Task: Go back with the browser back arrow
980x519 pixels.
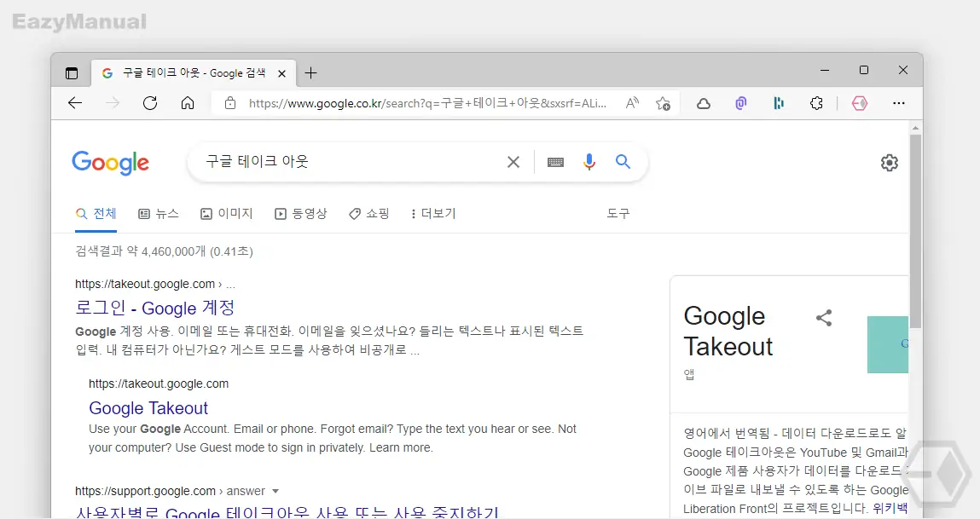Action: [x=75, y=103]
